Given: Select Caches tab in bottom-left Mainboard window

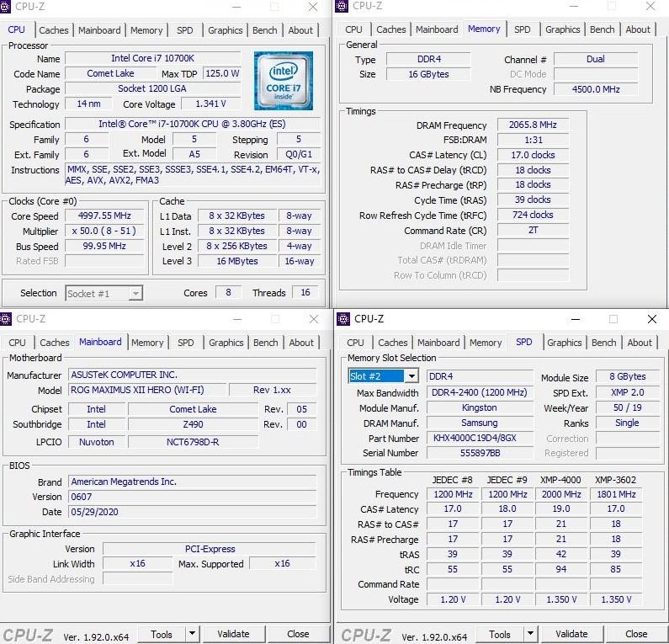Looking at the screenshot, I should click(x=54, y=343).
